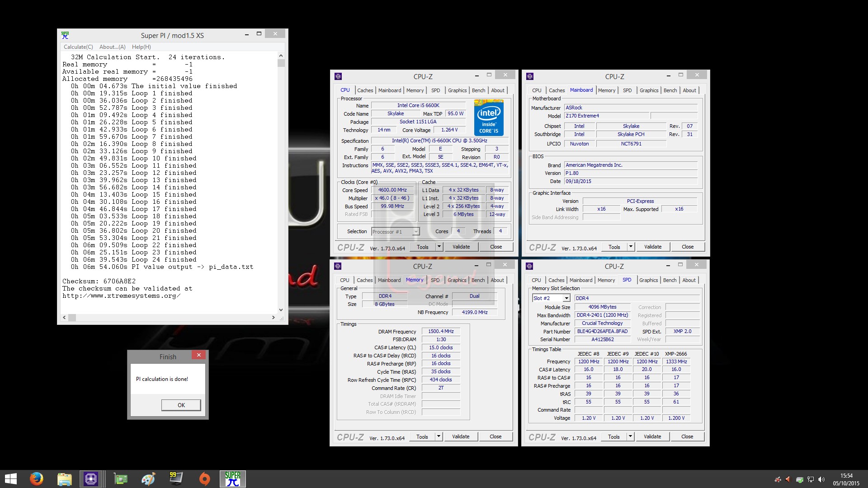Open About...(A) menu in Super PI
Screen dimensions: 868x488
pos(113,47)
